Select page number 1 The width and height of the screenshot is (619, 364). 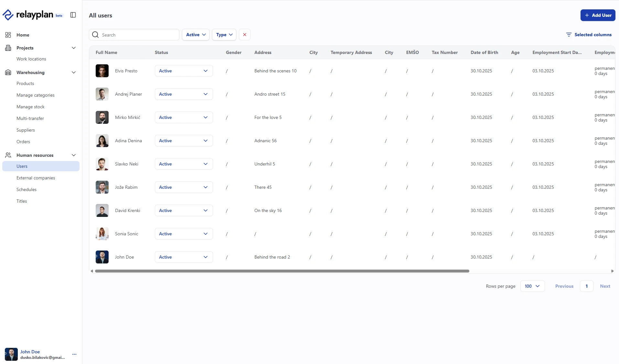[x=587, y=286]
